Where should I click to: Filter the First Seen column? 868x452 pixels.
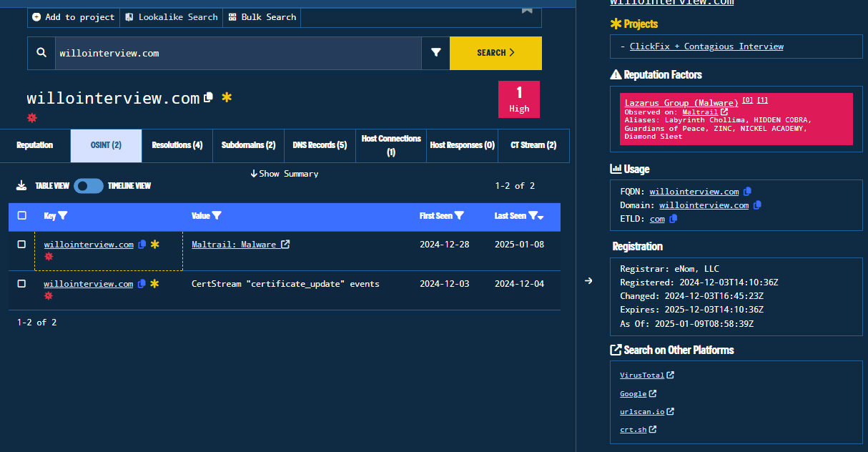click(x=459, y=215)
